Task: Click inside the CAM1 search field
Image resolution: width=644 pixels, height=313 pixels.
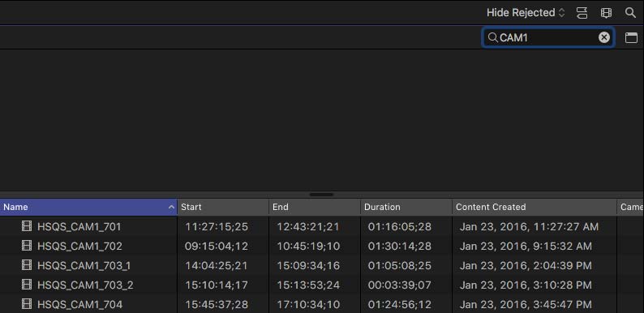Action: point(548,37)
